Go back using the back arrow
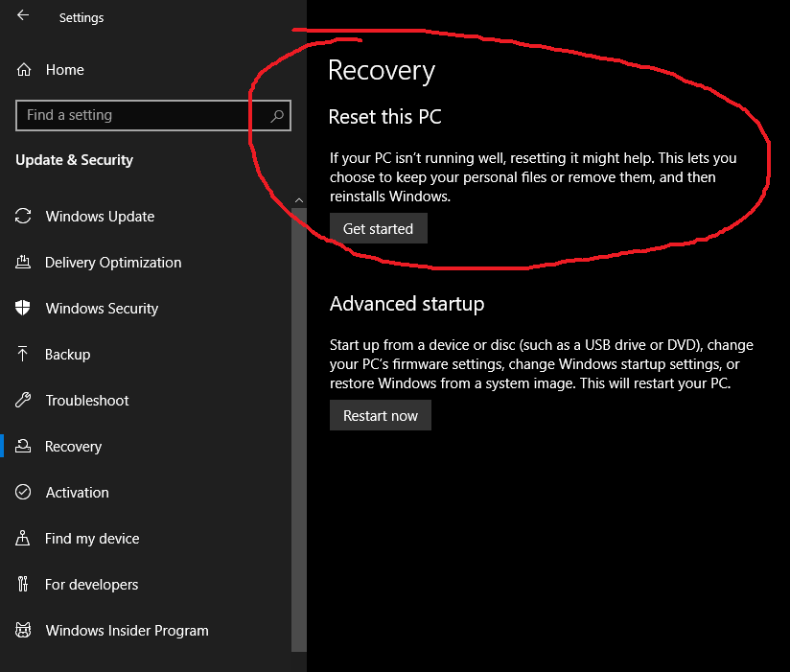 click(x=23, y=15)
